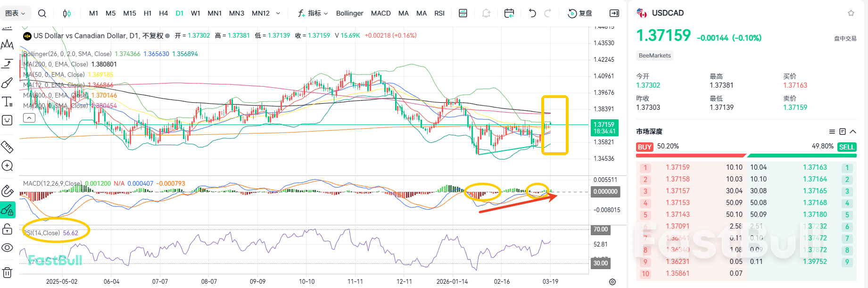The image size is (868, 288).
Task: Add the RSI indicator shortcut
Action: coord(439,13)
